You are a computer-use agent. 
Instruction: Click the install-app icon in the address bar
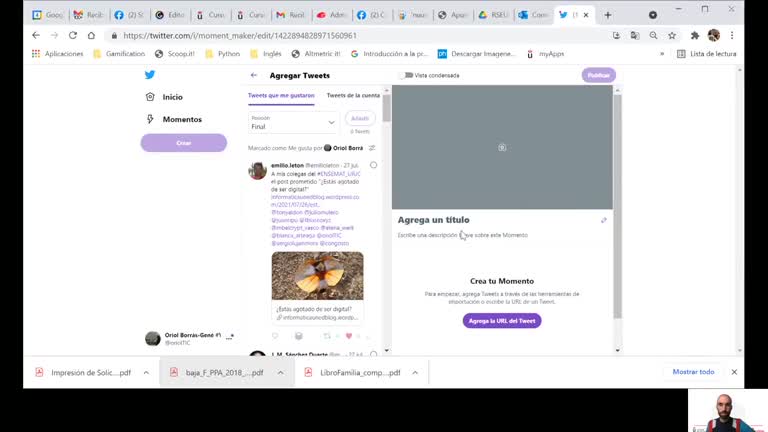point(616,35)
